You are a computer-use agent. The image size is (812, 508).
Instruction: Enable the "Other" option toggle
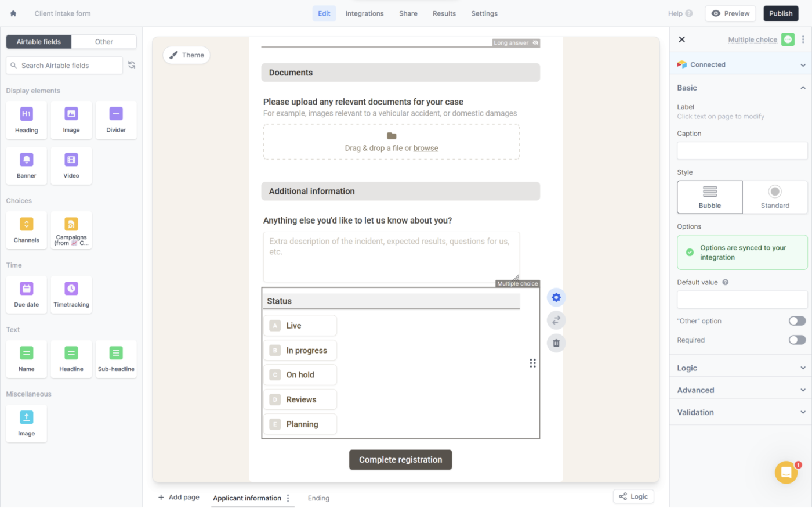[797, 321]
